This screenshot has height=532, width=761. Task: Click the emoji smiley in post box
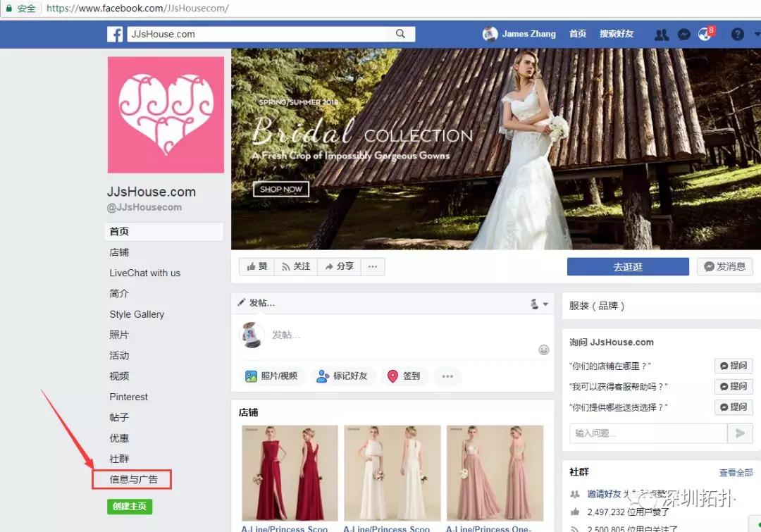(544, 349)
